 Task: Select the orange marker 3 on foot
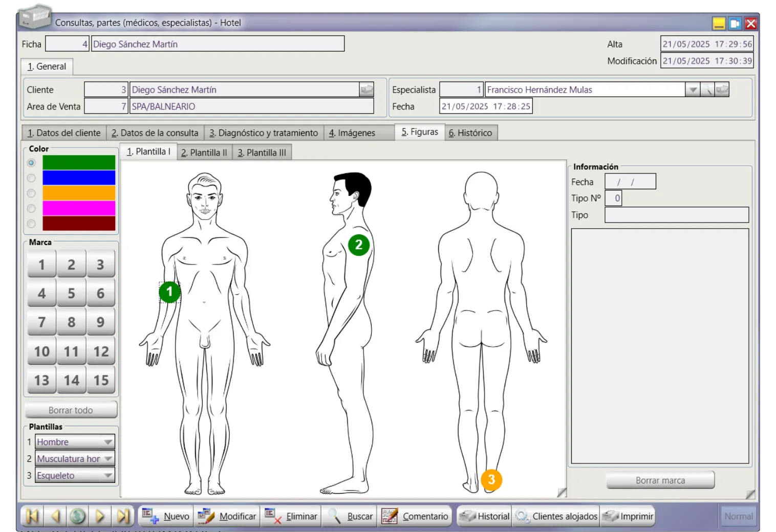coord(491,480)
